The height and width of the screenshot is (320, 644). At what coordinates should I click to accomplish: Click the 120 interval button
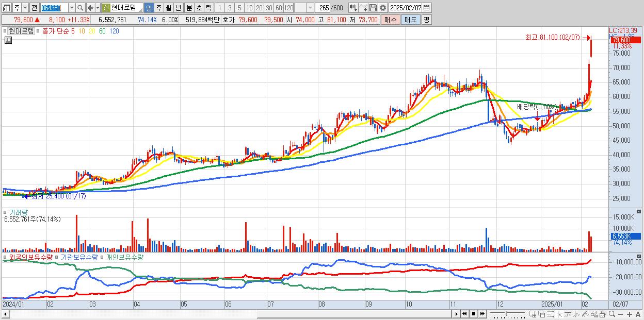pyautogui.click(x=288, y=8)
